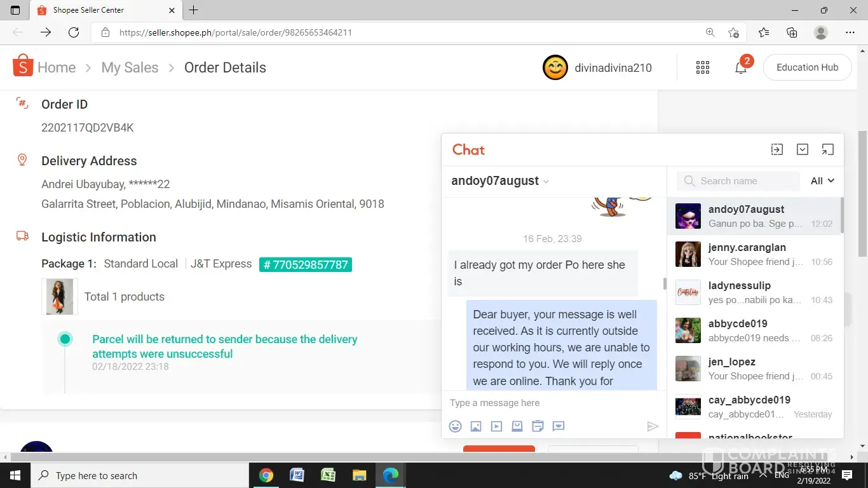The image size is (868, 488).
Task: Open ladynessulip conversation
Action: click(x=755, y=292)
